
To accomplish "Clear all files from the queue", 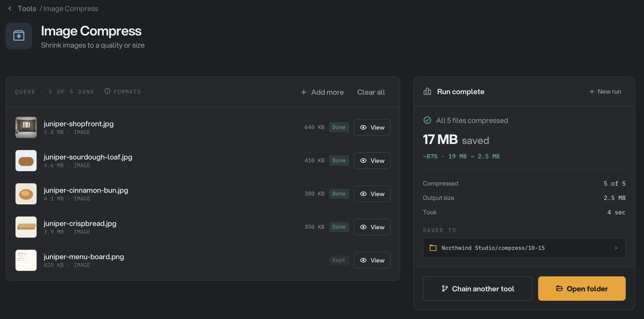I will [371, 92].
